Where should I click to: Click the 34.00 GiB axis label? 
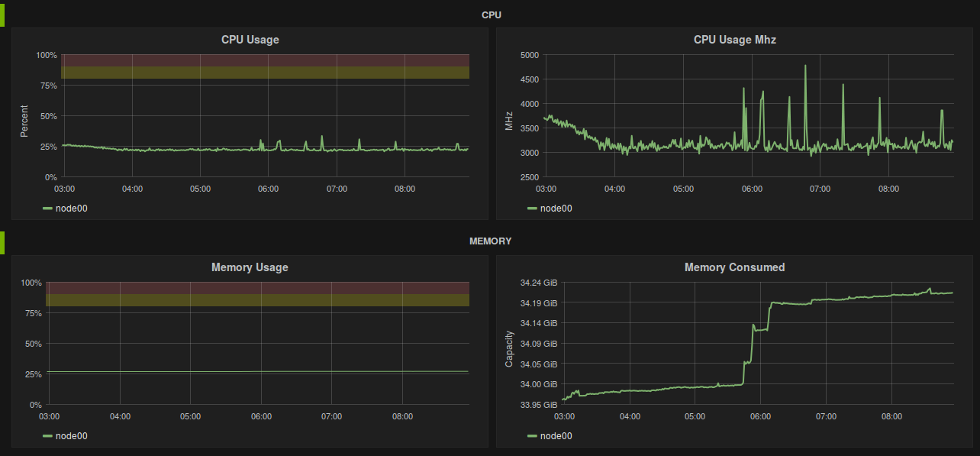(539, 384)
